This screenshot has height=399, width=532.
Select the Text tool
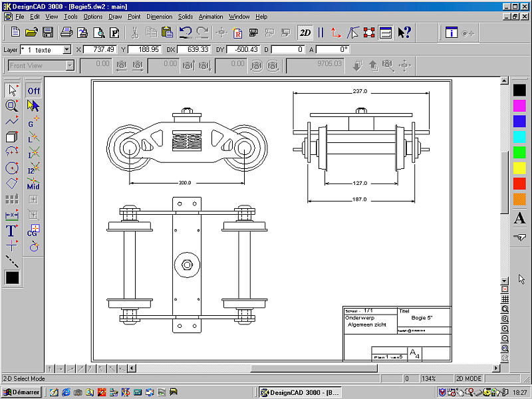coord(11,231)
